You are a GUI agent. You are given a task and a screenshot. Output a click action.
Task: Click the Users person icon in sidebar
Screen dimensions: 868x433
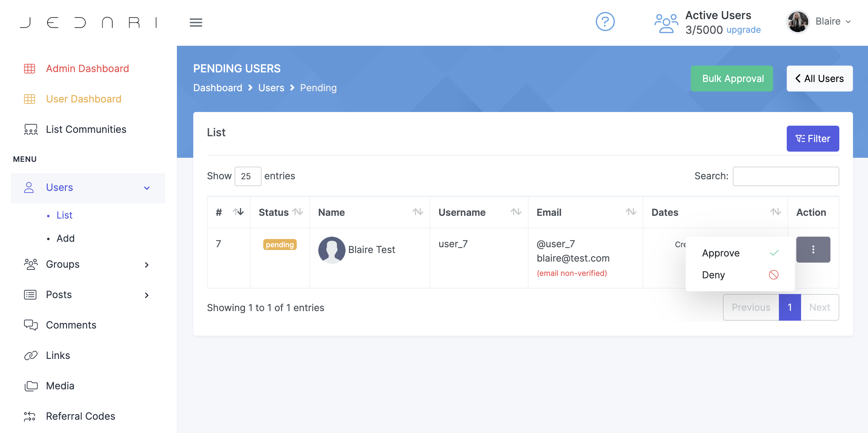pyautogui.click(x=29, y=187)
